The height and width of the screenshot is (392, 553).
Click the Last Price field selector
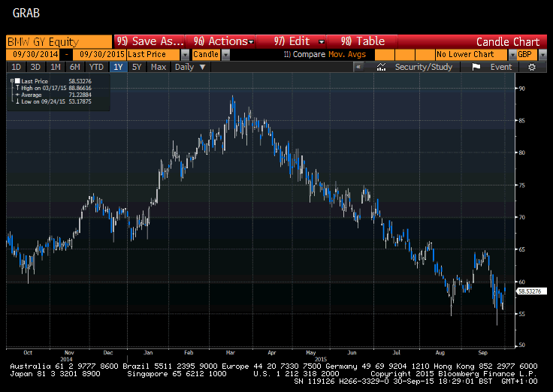tap(153, 55)
